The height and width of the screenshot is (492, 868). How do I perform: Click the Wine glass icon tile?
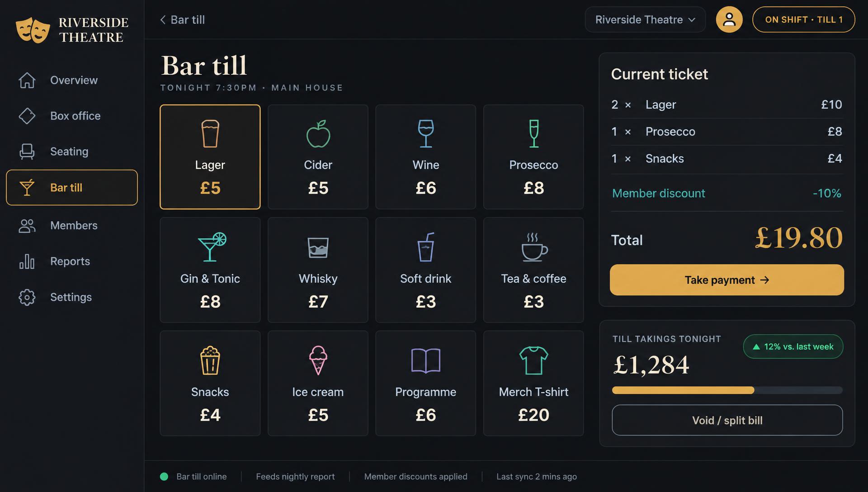tap(426, 133)
